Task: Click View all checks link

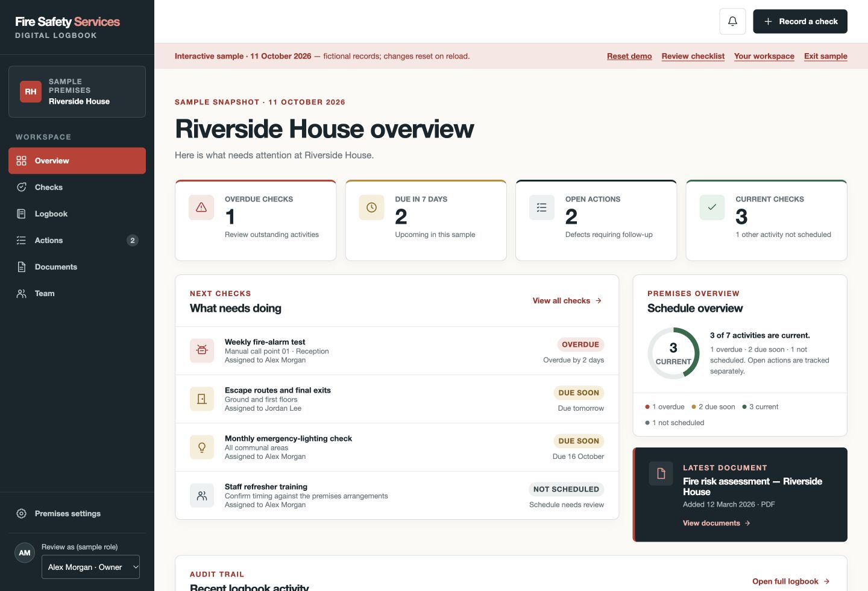Action: 567,300
